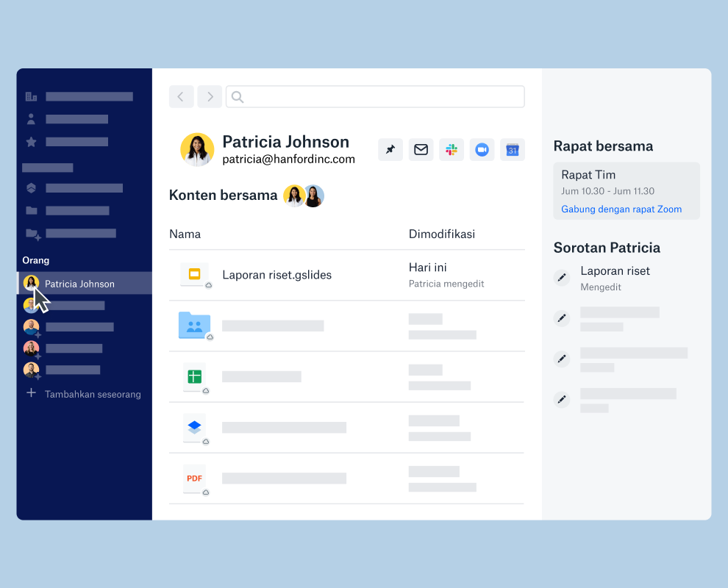Click the star icon in the sidebar
Viewport: 728px width, 588px height.
31,142
